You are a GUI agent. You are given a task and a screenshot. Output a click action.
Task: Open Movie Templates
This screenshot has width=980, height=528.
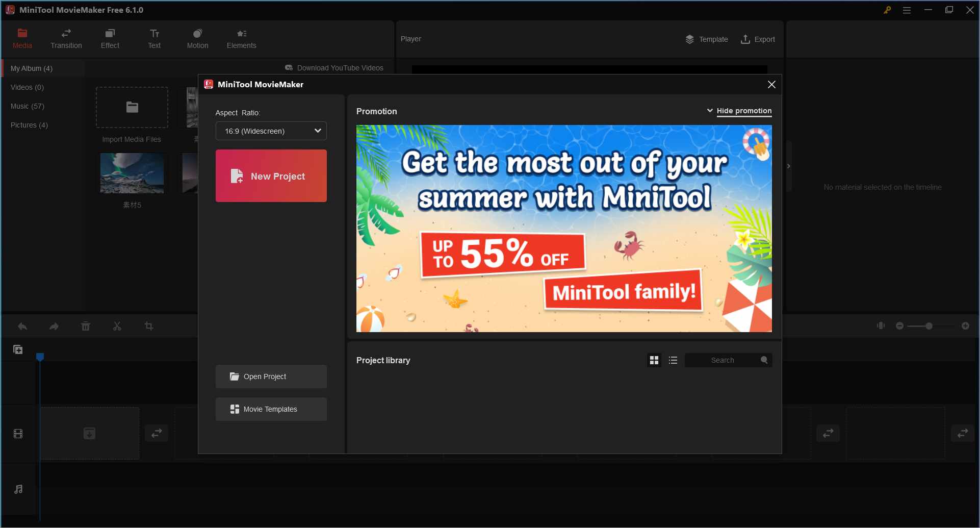tap(271, 409)
